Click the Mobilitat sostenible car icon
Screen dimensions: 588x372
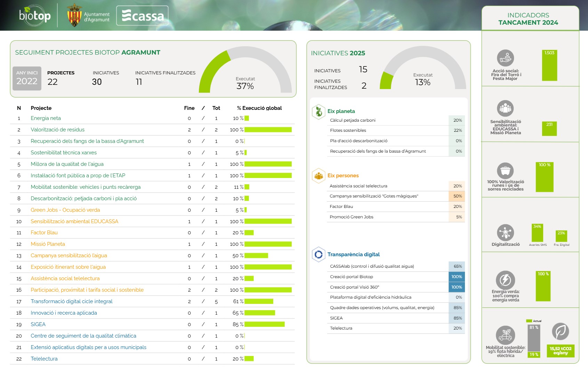coord(505,335)
